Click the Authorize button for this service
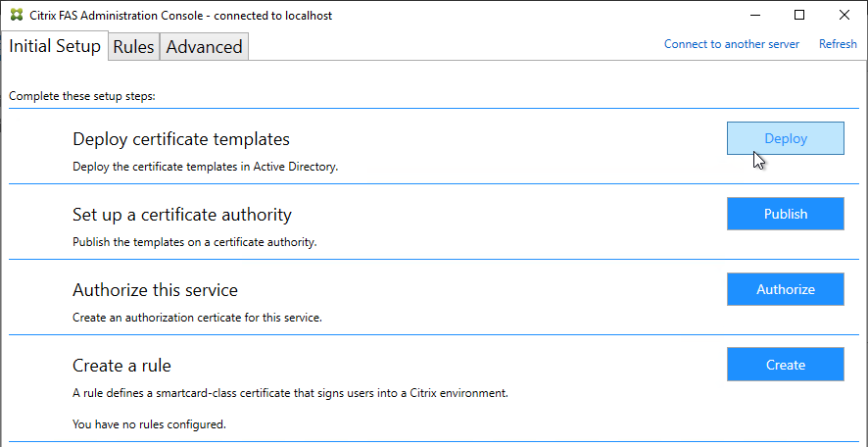 (785, 289)
